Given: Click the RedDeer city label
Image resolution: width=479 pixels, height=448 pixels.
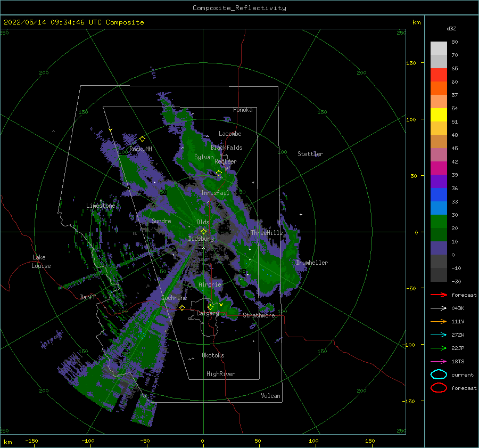Looking at the screenshot, I should coord(226,161).
